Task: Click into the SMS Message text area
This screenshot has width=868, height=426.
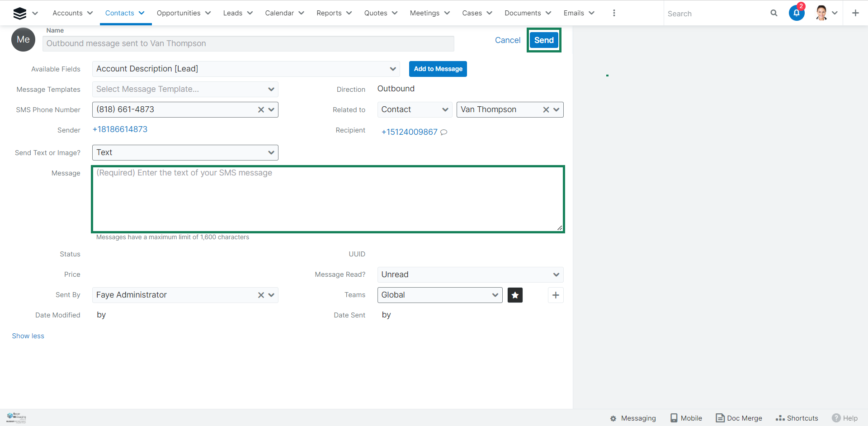Action: 328,199
